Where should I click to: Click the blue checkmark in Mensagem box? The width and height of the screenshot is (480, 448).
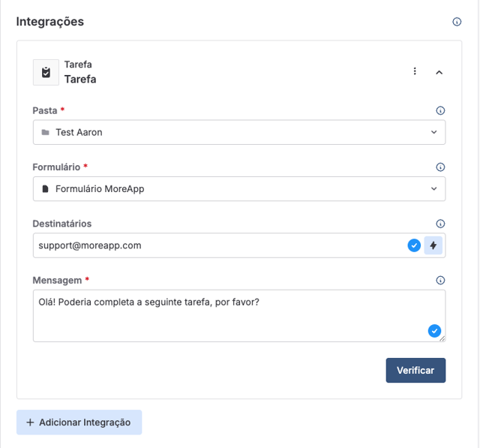pyautogui.click(x=433, y=331)
